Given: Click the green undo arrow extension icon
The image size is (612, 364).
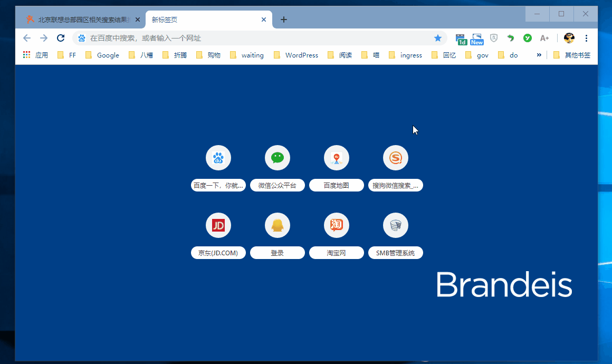Looking at the screenshot, I should [510, 38].
